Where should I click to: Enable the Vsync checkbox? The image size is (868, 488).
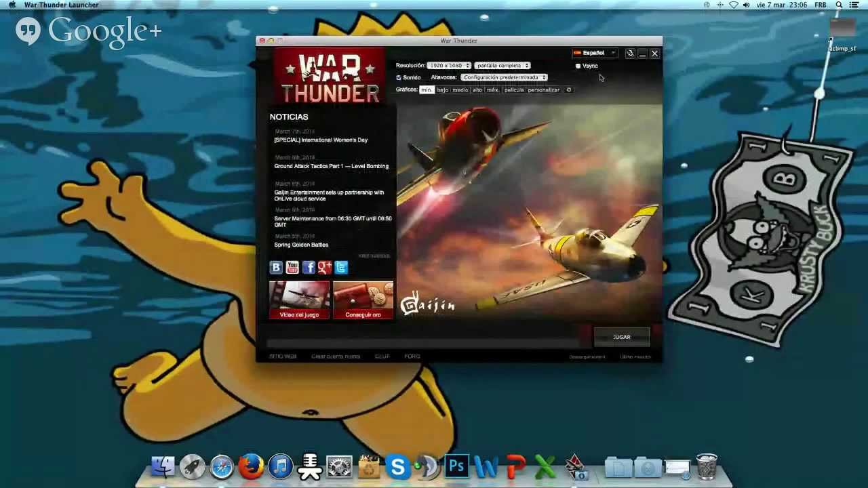click(x=578, y=66)
